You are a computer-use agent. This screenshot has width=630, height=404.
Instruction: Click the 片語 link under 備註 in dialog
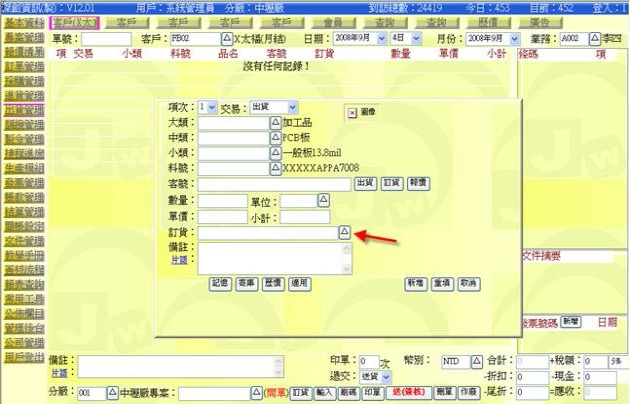click(182, 259)
